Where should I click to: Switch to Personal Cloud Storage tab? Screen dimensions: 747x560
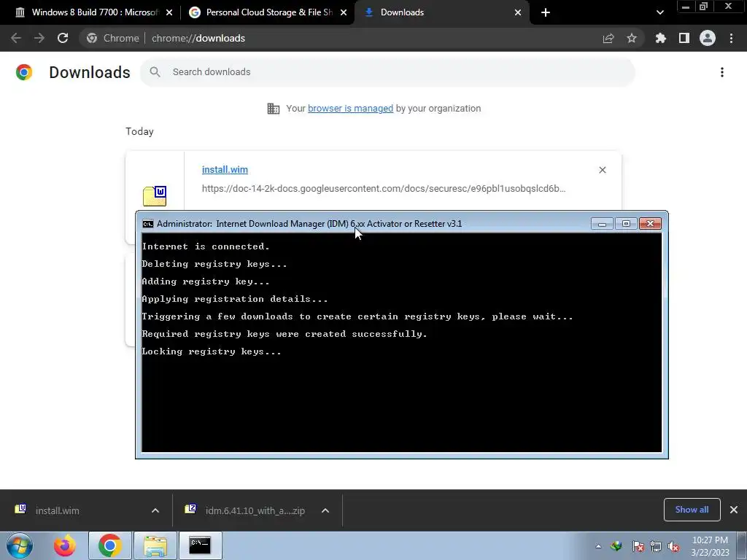coord(268,12)
